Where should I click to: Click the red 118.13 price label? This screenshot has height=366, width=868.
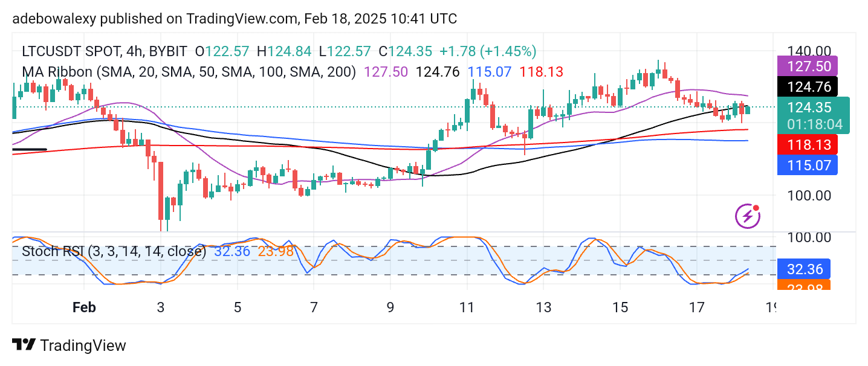807,144
